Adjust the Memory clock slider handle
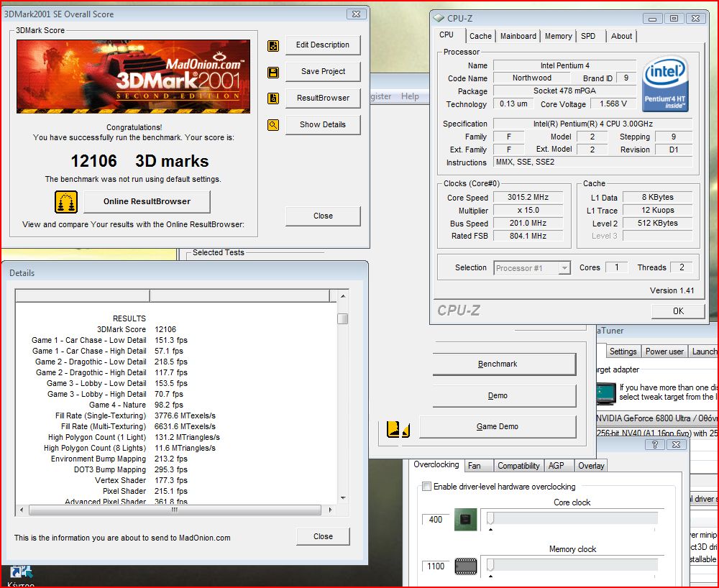Screen dimensions: 719x588 [490, 565]
